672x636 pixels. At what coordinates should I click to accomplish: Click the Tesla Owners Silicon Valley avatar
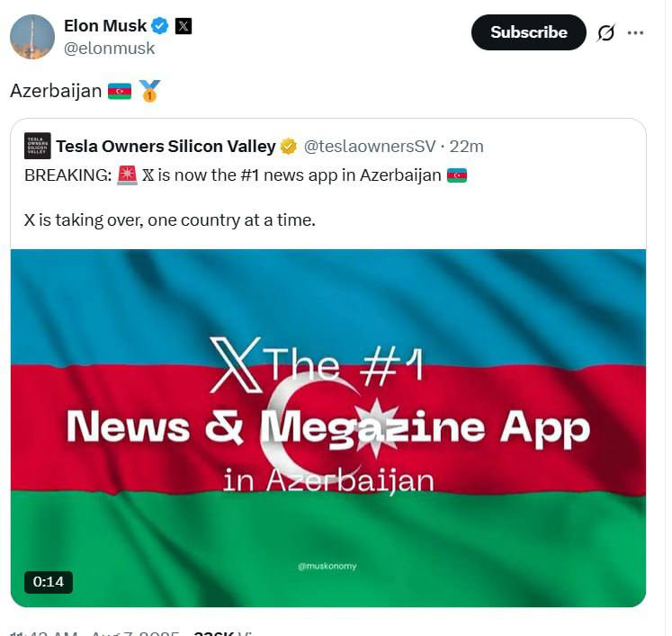(38, 146)
